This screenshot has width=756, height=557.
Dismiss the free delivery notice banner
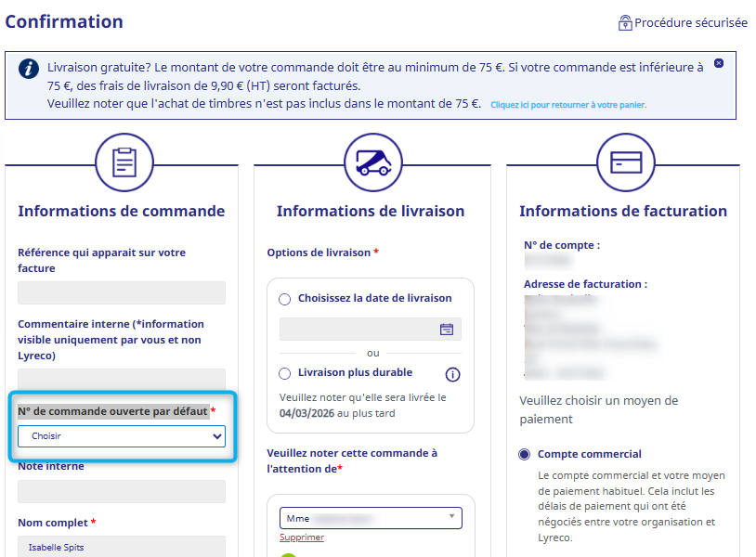pyautogui.click(x=718, y=63)
